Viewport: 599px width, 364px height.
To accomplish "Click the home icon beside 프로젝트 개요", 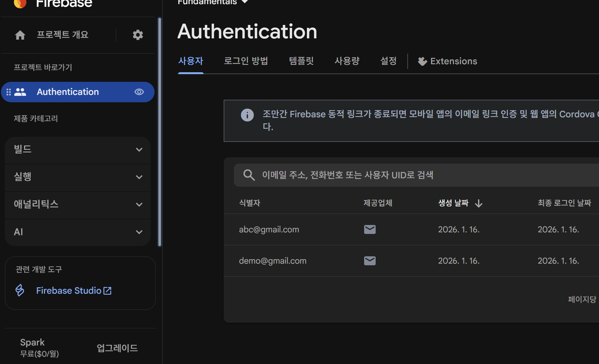I will [20, 35].
